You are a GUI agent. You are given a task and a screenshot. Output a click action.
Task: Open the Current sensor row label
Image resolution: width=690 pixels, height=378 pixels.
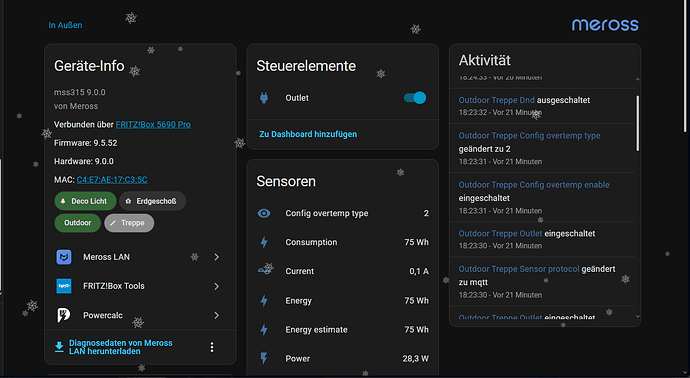point(300,271)
